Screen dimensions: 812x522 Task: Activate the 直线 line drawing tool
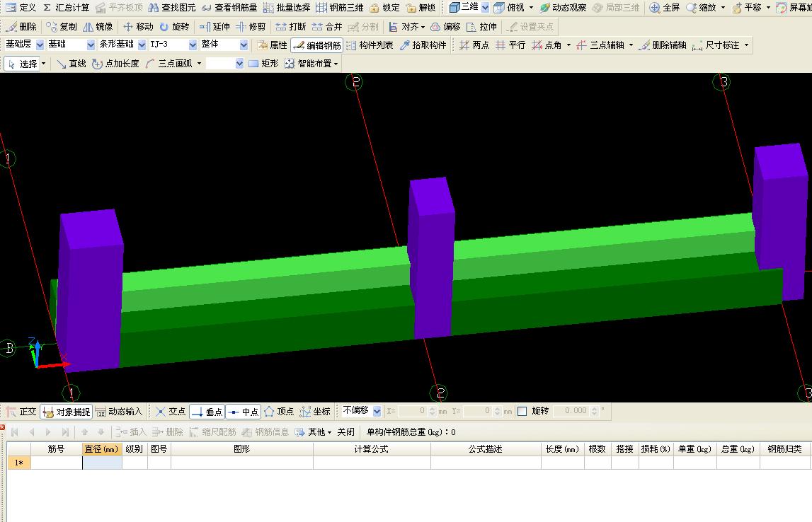(71, 64)
